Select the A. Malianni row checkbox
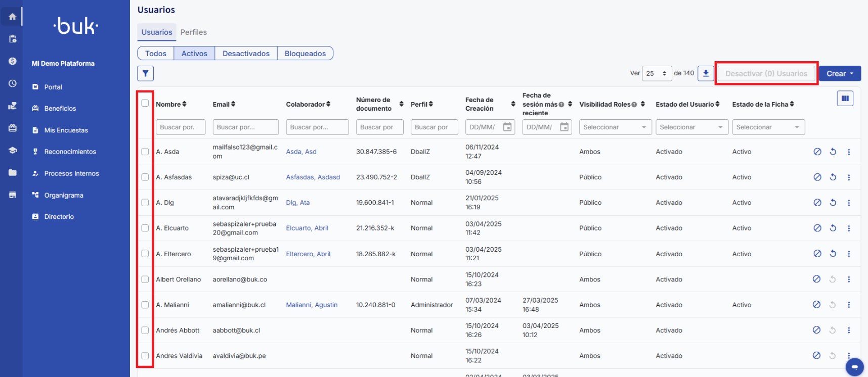Image resolution: width=868 pixels, height=377 pixels. pyautogui.click(x=145, y=305)
